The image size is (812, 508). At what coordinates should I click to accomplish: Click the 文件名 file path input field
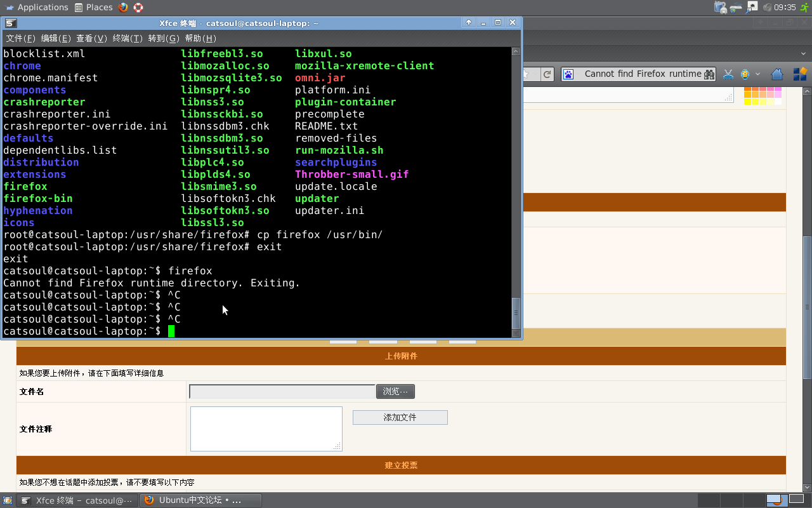pos(282,392)
